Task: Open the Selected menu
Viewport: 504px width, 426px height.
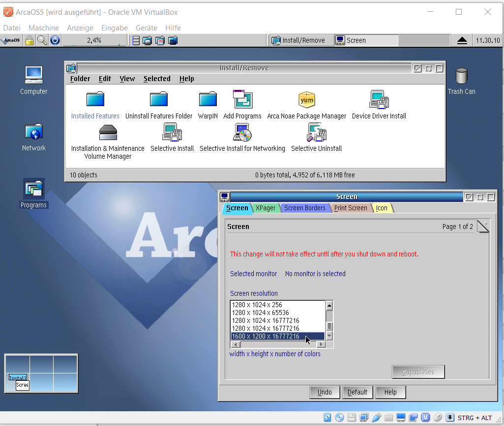Action: click(157, 79)
